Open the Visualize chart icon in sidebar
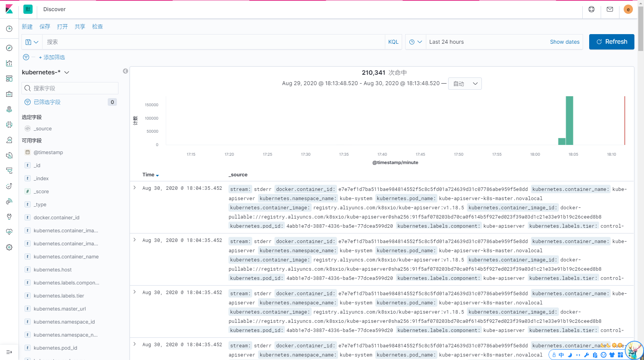This screenshot has width=644, height=360. (9, 63)
